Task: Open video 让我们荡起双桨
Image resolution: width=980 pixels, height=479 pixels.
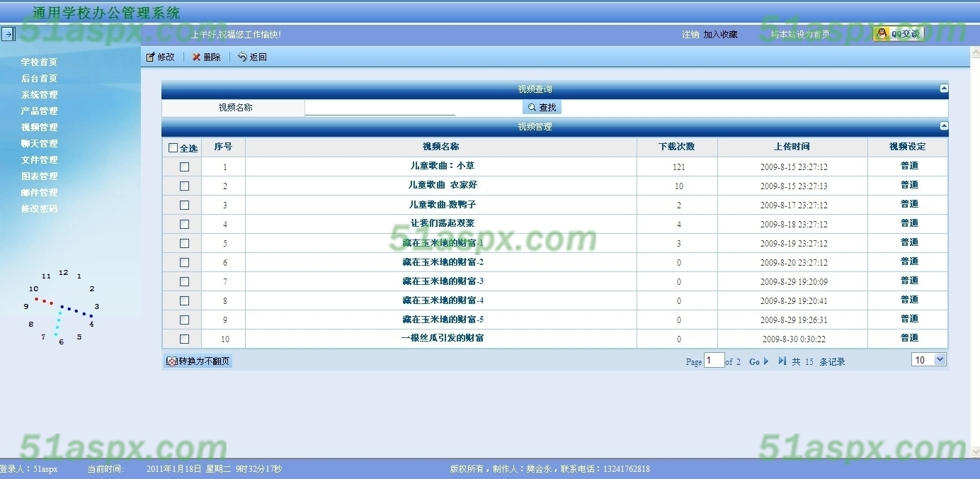Action: pyautogui.click(x=442, y=223)
